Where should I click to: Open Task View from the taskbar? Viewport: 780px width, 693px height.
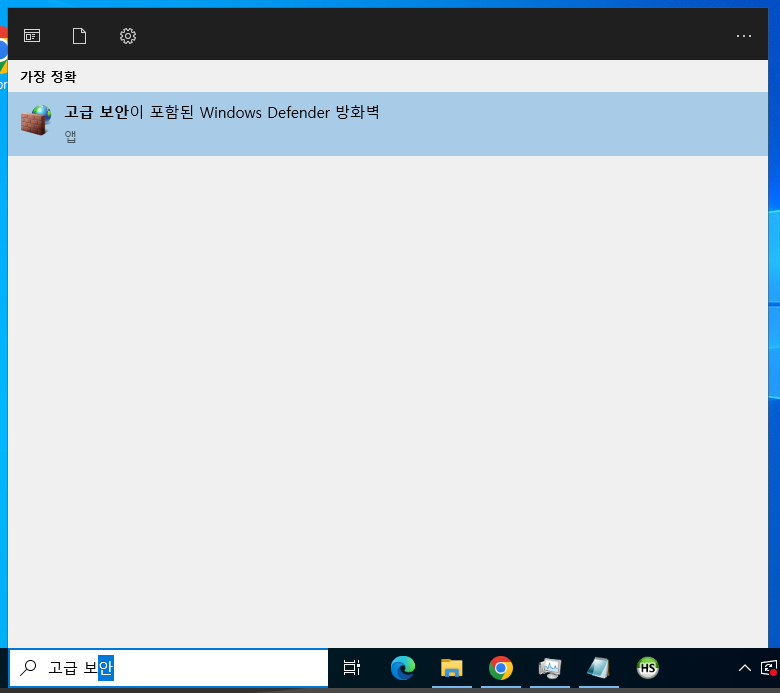click(352, 668)
